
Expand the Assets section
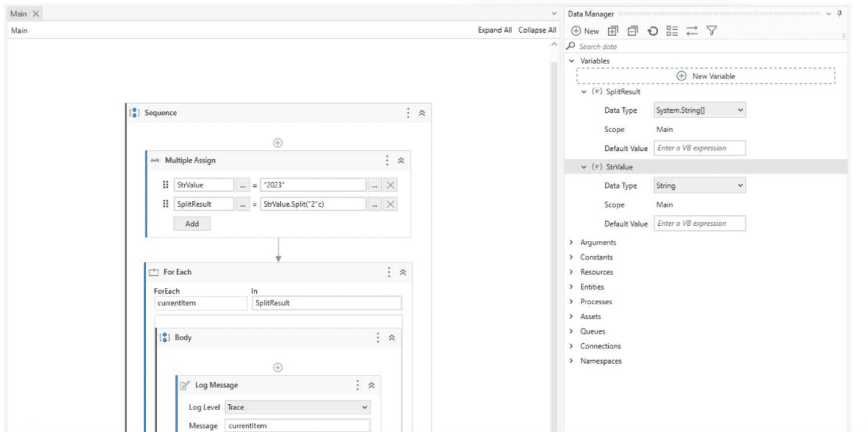tap(571, 316)
